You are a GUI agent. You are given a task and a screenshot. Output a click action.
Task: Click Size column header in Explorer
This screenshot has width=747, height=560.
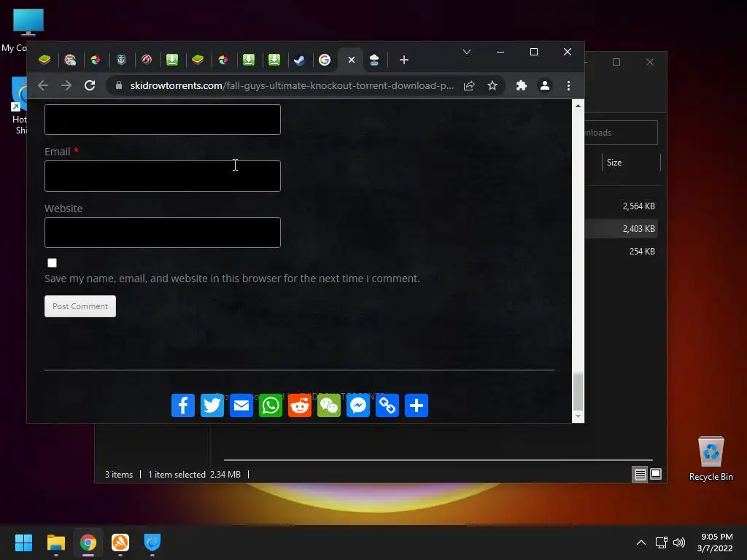point(631,163)
